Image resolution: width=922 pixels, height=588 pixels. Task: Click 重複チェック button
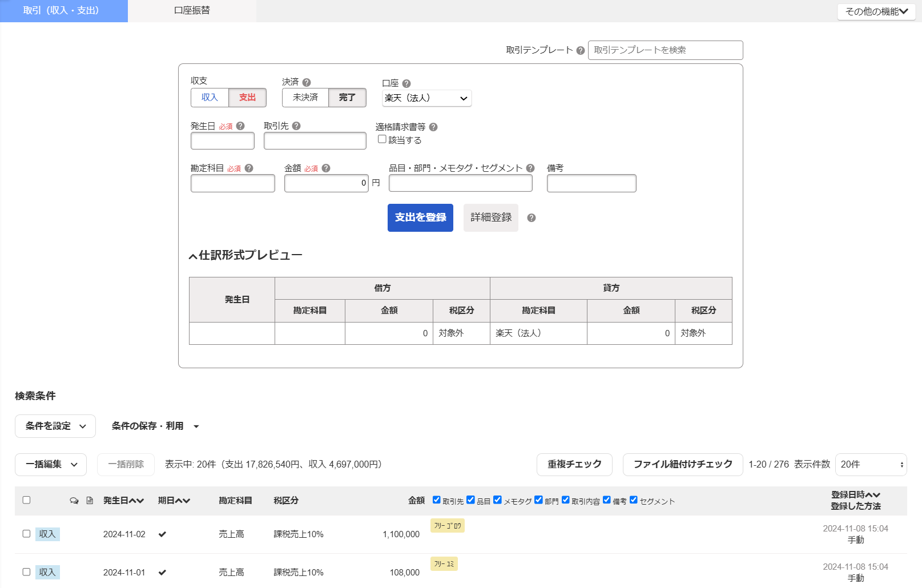(574, 465)
